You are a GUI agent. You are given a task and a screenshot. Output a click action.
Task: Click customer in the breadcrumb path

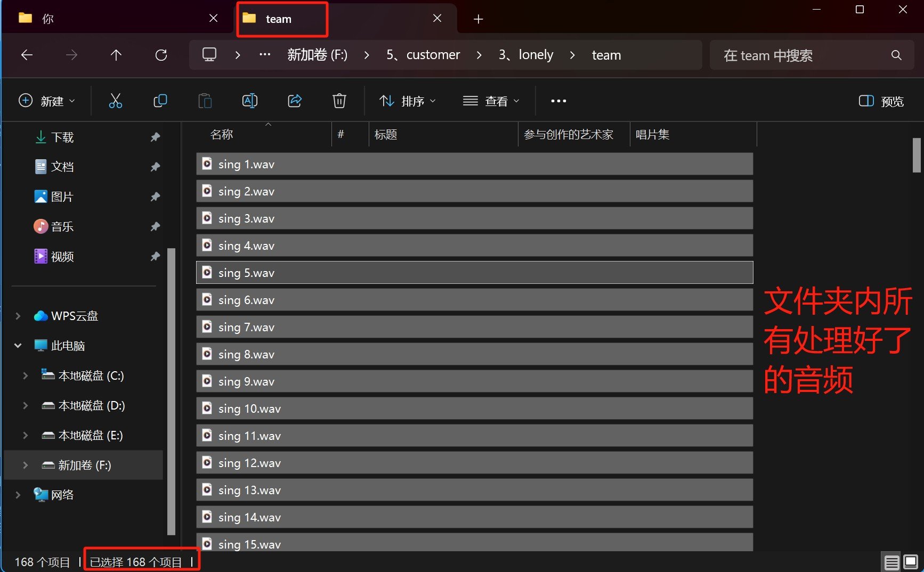pyautogui.click(x=432, y=55)
